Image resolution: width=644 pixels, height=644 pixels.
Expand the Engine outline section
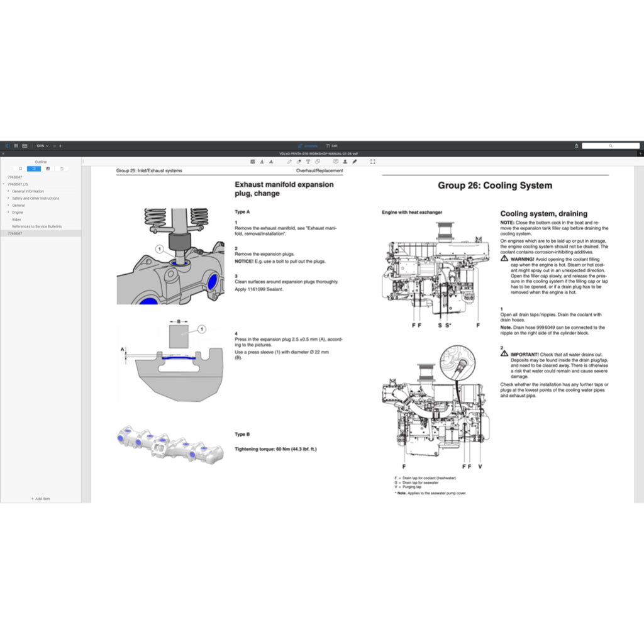click(7, 212)
